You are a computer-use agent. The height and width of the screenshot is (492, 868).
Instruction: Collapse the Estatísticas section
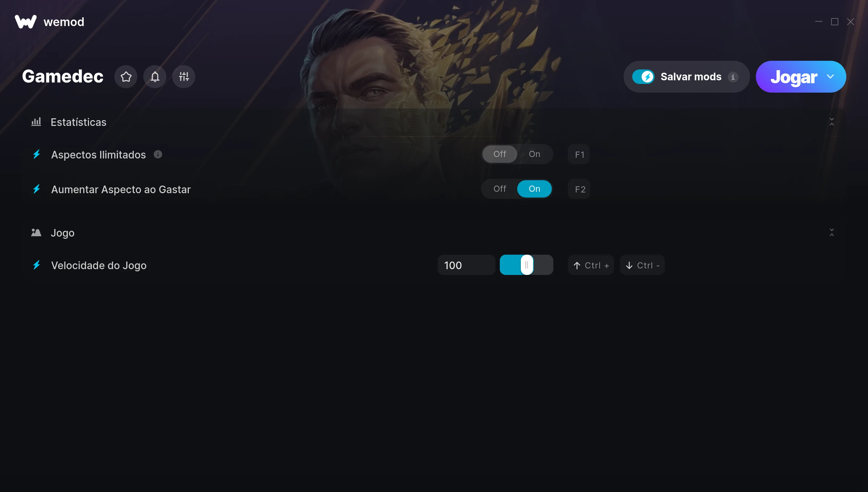(832, 122)
